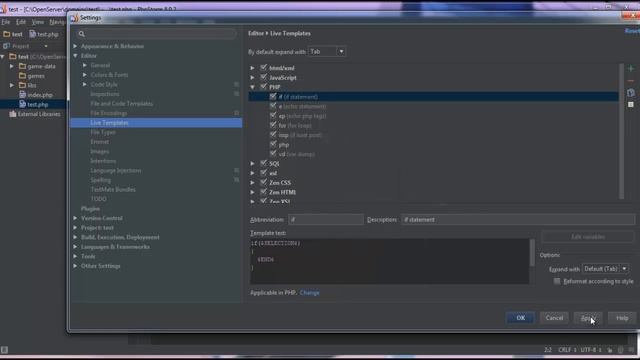Toggle the Zen CSS group checkbox

[x=264, y=182]
